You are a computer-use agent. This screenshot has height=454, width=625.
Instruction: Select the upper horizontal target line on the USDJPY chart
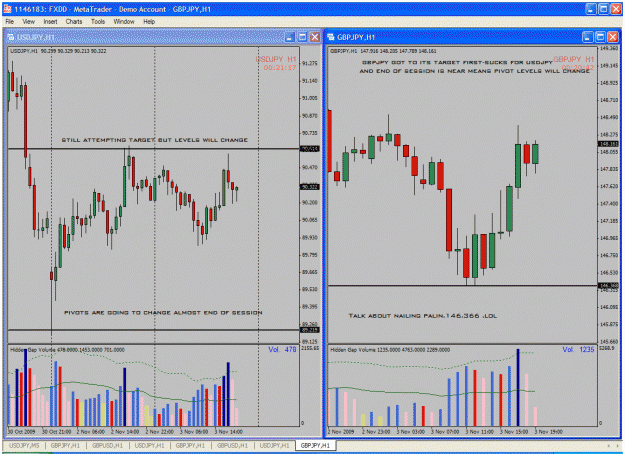(153, 149)
